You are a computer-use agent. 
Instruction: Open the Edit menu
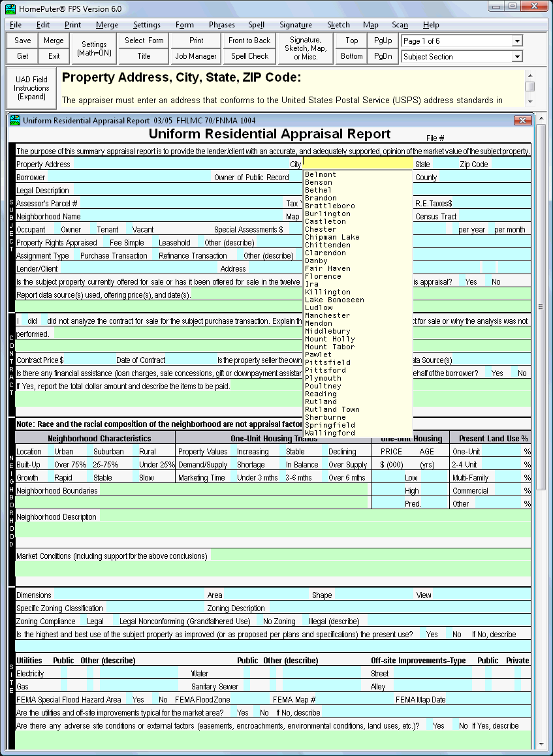(x=43, y=25)
